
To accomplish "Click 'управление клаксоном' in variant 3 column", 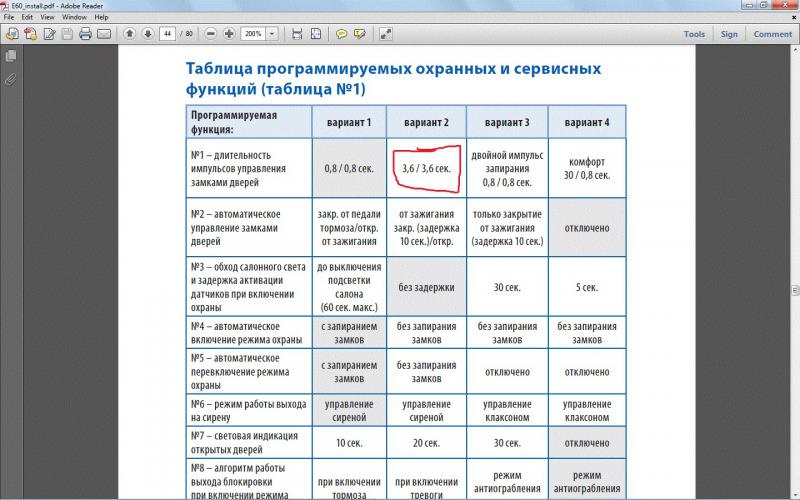I will (507, 410).
